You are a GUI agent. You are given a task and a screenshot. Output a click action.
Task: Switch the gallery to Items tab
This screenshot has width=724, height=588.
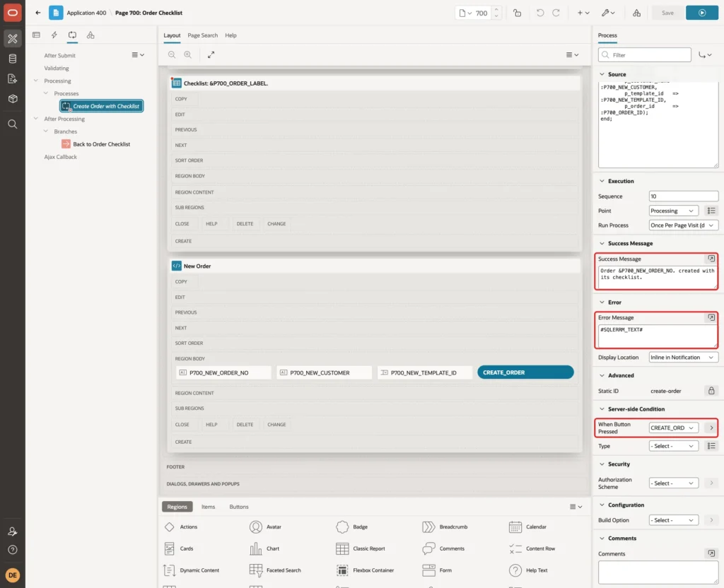pyautogui.click(x=208, y=506)
